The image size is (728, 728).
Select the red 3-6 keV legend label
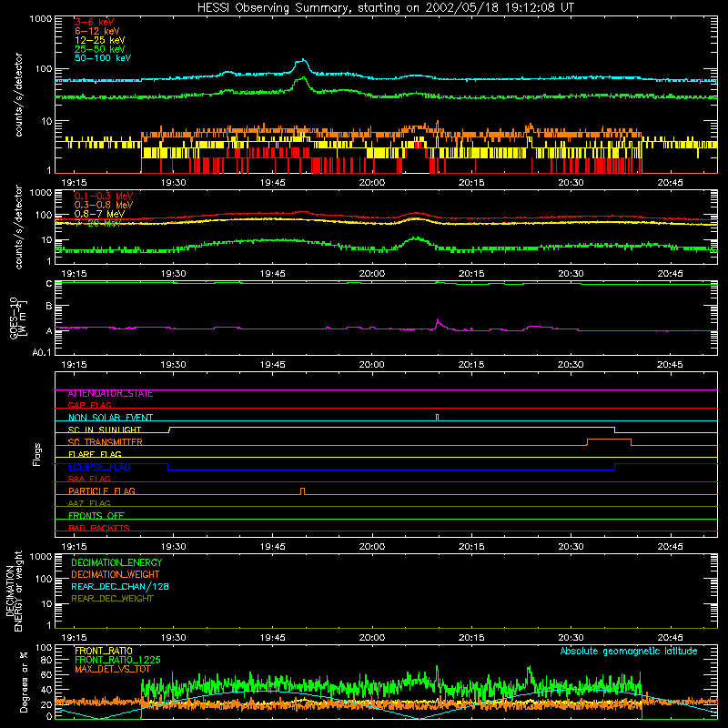tap(95, 22)
